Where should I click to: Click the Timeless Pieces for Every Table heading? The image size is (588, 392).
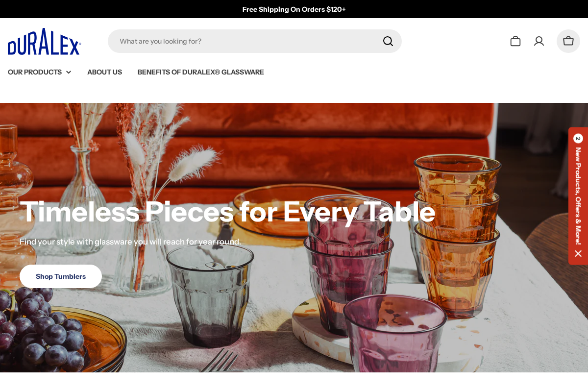pos(227,212)
